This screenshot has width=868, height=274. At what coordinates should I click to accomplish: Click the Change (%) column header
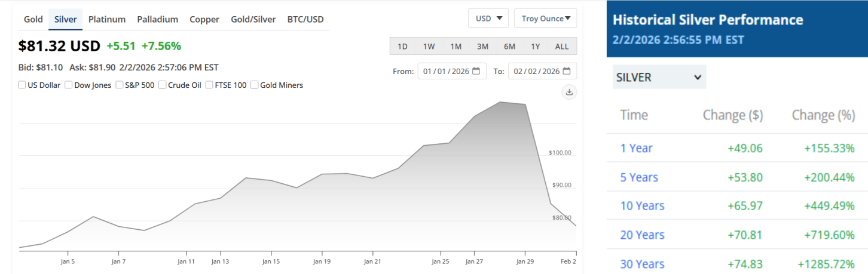pyautogui.click(x=824, y=115)
